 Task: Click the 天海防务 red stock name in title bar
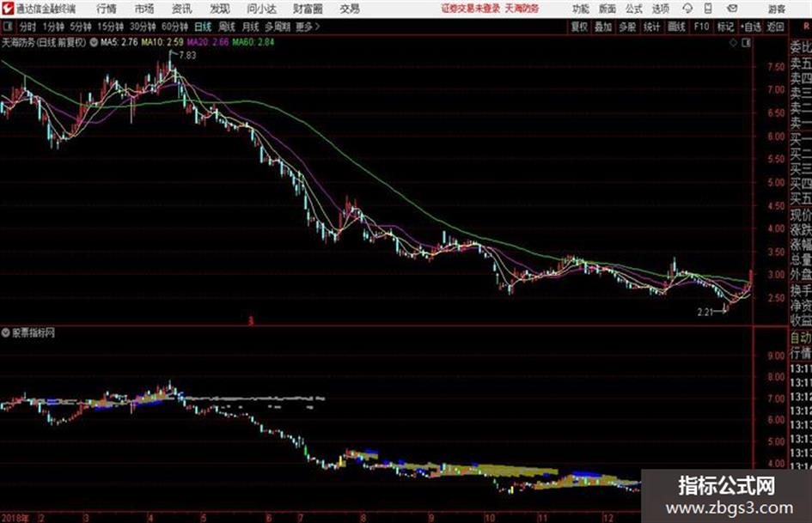[522, 9]
